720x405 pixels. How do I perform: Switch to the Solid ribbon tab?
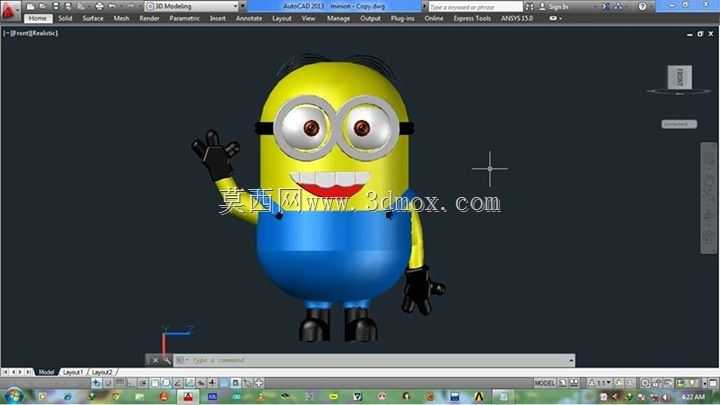65,18
